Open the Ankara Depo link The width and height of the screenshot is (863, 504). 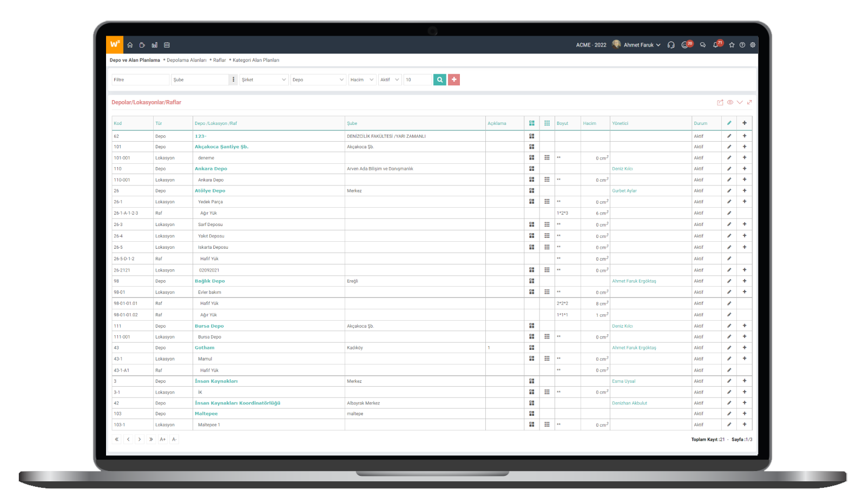pyautogui.click(x=211, y=169)
